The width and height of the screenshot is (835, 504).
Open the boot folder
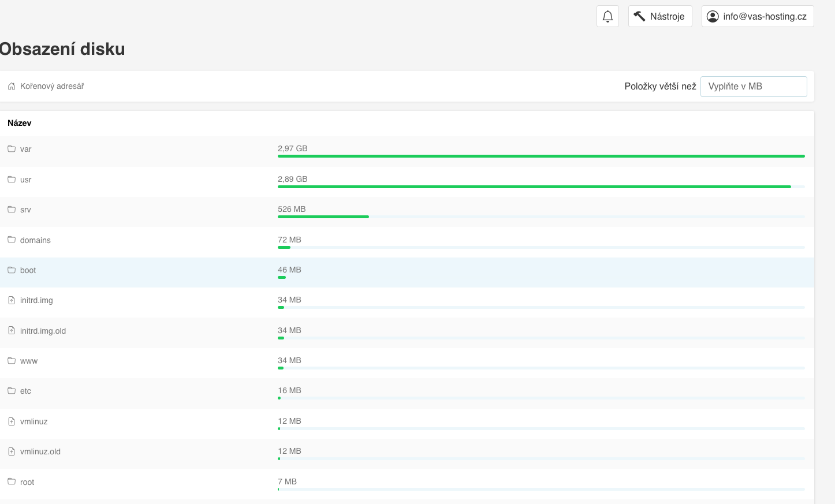(28, 270)
